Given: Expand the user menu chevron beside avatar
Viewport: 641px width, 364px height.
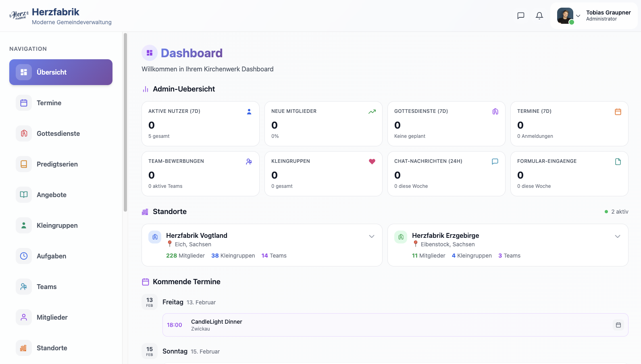Looking at the screenshot, I should [578, 16].
